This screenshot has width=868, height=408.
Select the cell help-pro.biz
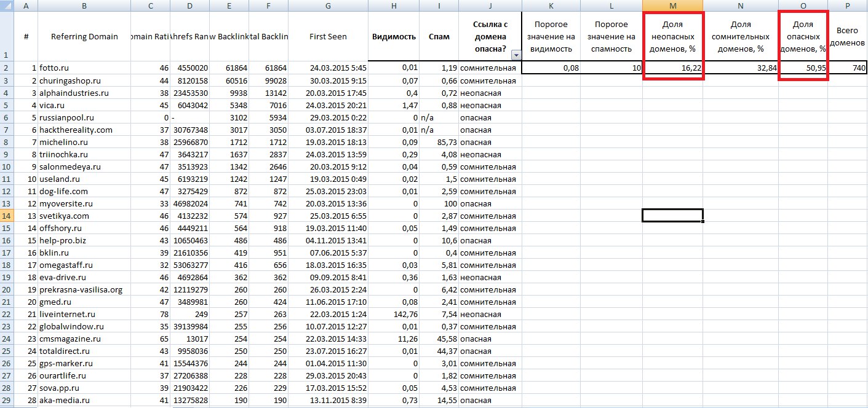pos(84,240)
